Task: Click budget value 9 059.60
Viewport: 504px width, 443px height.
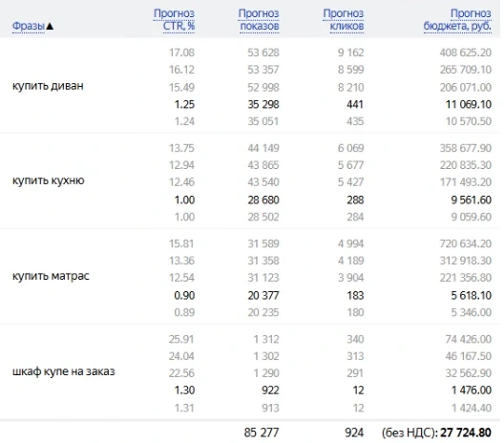Action: 472,217
